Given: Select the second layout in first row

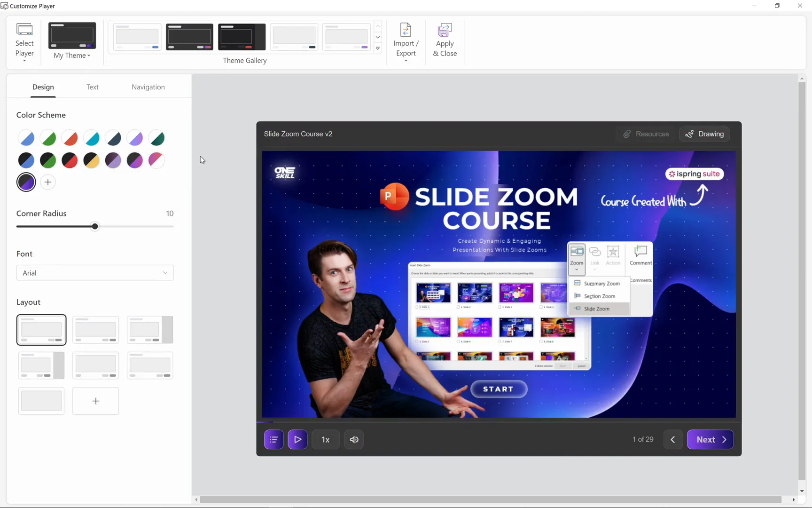Looking at the screenshot, I should [96, 330].
